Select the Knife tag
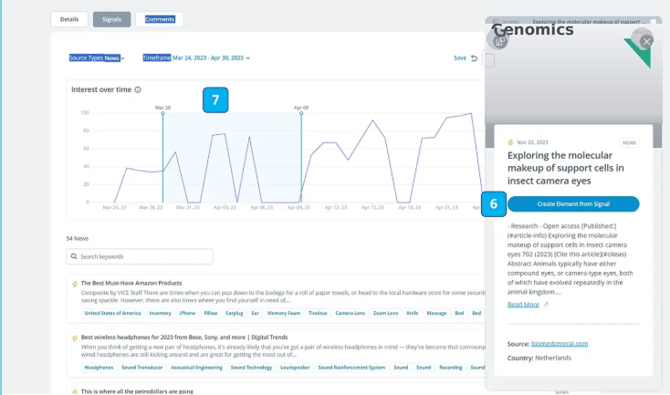The image size is (670, 395). point(412,313)
